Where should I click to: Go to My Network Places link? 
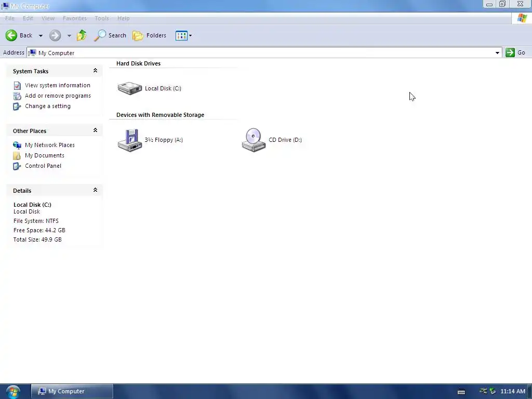pos(50,145)
